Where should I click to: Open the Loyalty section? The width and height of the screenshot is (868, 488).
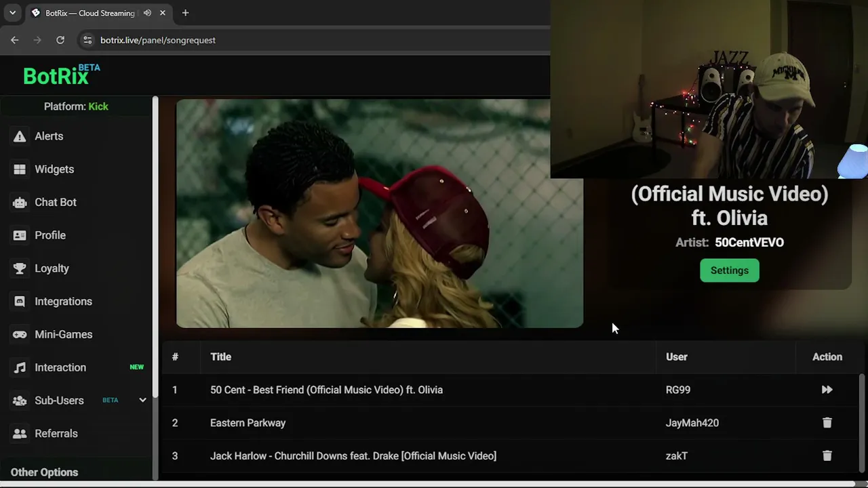pyautogui.click(x=52, y=268)
